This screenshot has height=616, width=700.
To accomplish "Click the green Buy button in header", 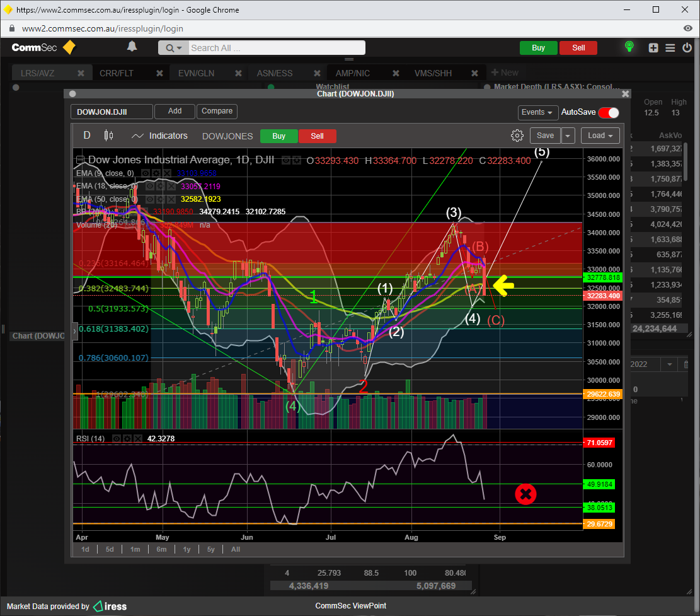I will [539, 48].
